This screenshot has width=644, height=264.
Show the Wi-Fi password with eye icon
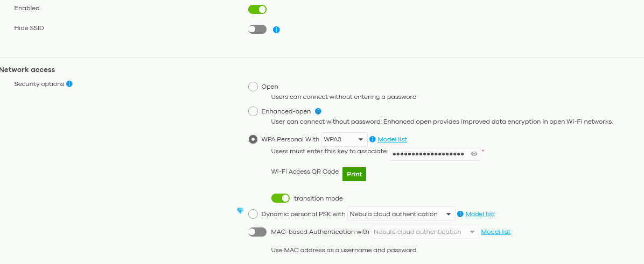click(x=474, y=154)
